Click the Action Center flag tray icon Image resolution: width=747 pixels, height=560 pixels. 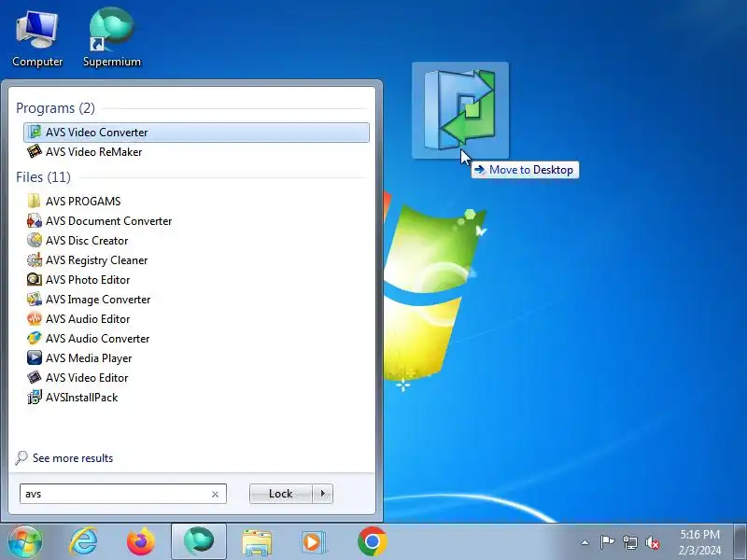click(x=607, y=542)
